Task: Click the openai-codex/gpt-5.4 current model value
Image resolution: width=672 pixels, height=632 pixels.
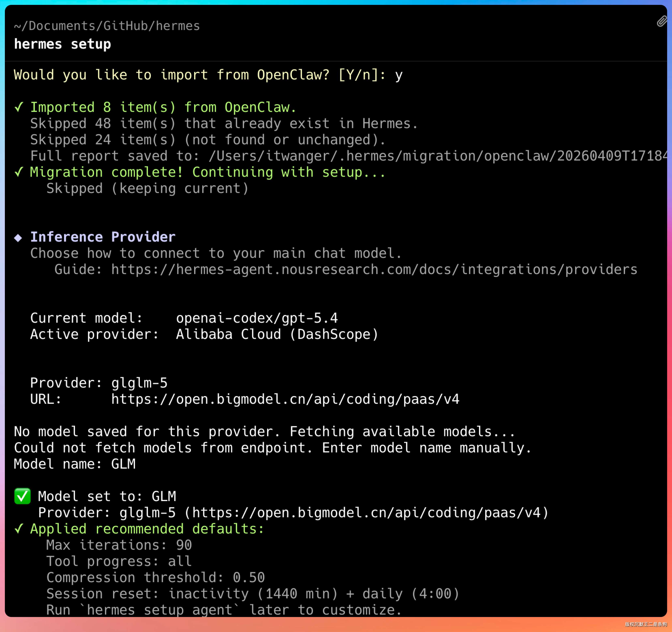Action: tap(257, 318)
